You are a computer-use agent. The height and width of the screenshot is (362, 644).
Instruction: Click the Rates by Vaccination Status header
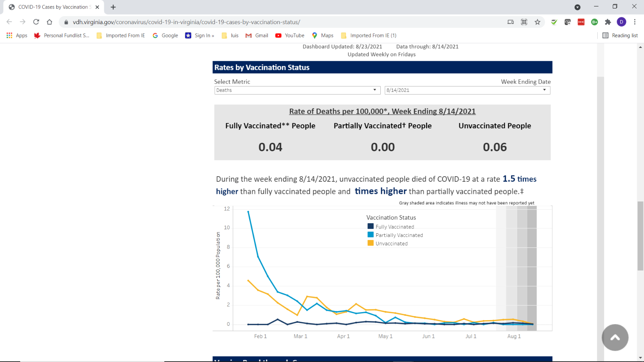(382, 67)
